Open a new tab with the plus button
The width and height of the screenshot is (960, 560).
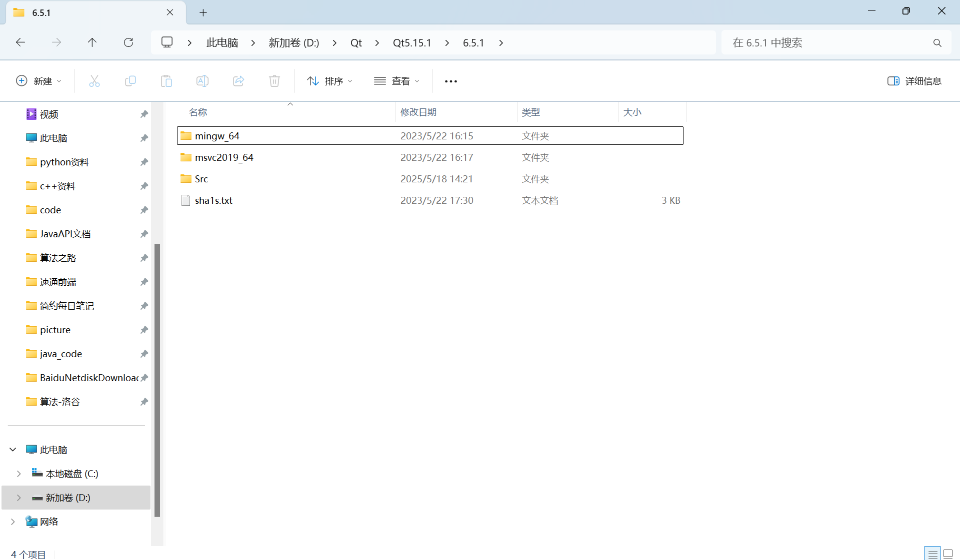coord(203,12)
